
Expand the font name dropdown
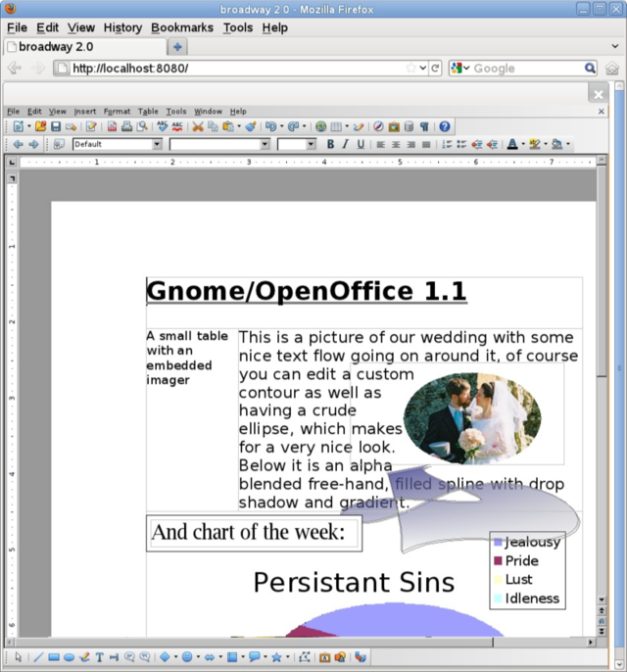[265, 144]
